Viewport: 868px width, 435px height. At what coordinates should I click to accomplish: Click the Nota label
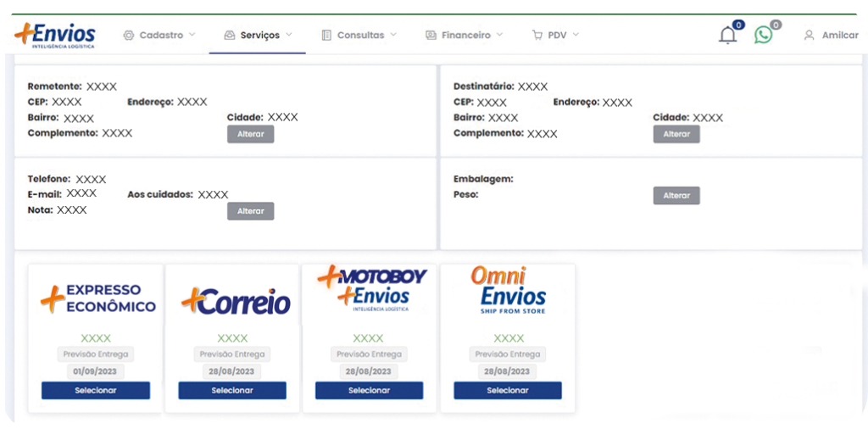(40, 209)
